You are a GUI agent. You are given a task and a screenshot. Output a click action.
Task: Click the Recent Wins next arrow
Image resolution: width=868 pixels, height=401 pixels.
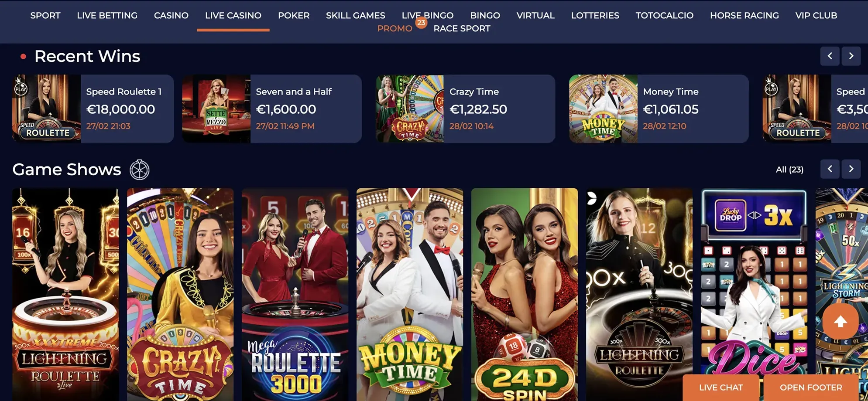coord(851,56)
